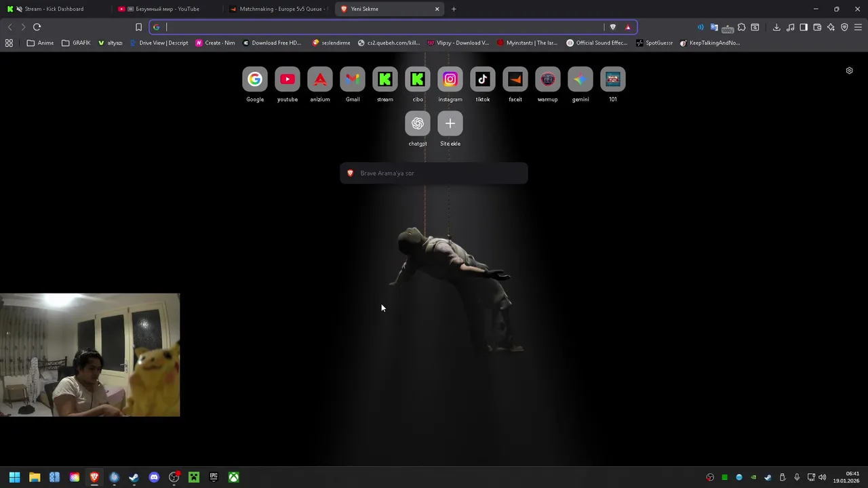
Task: Open the cs2.quebeh.com bookmark
Action: coord(389,43)
